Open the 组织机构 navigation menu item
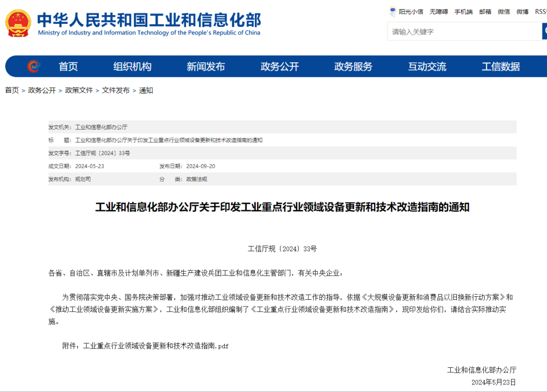 (x=132, y=66)
